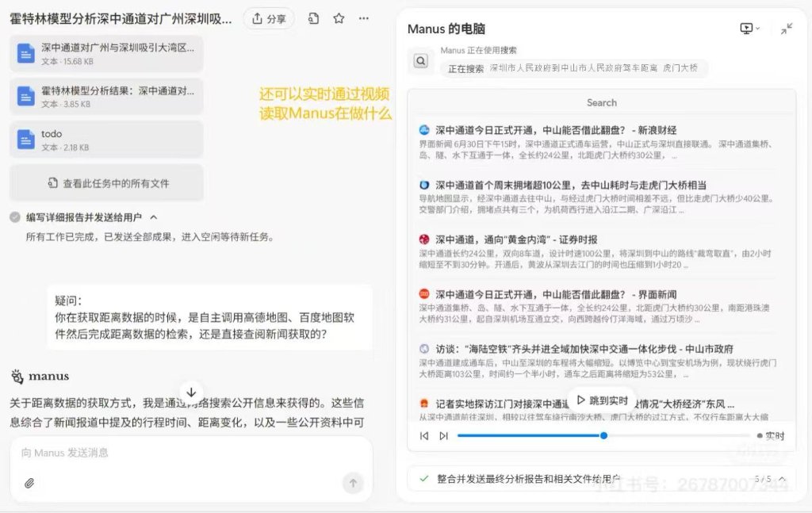Expand the 5/5 task progress list

782,479
